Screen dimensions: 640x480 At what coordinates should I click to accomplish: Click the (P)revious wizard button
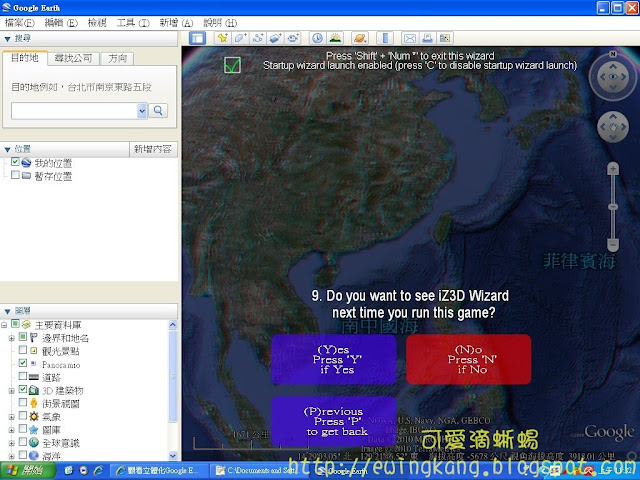pyautogui.click(x=334, y=421)
